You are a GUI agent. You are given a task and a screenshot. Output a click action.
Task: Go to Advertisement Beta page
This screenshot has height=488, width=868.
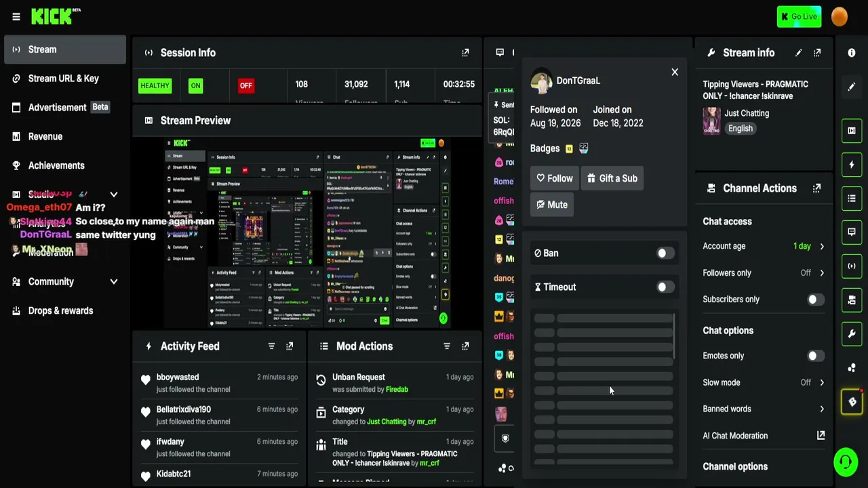(65, 107)
